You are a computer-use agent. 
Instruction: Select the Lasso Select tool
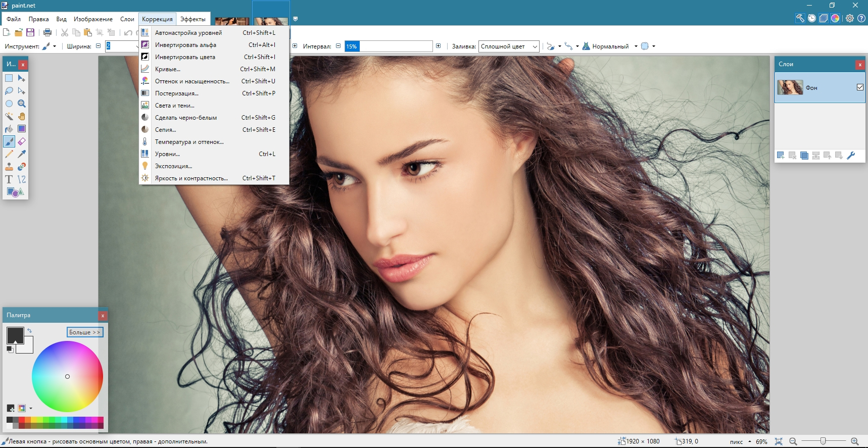[9, 91]
